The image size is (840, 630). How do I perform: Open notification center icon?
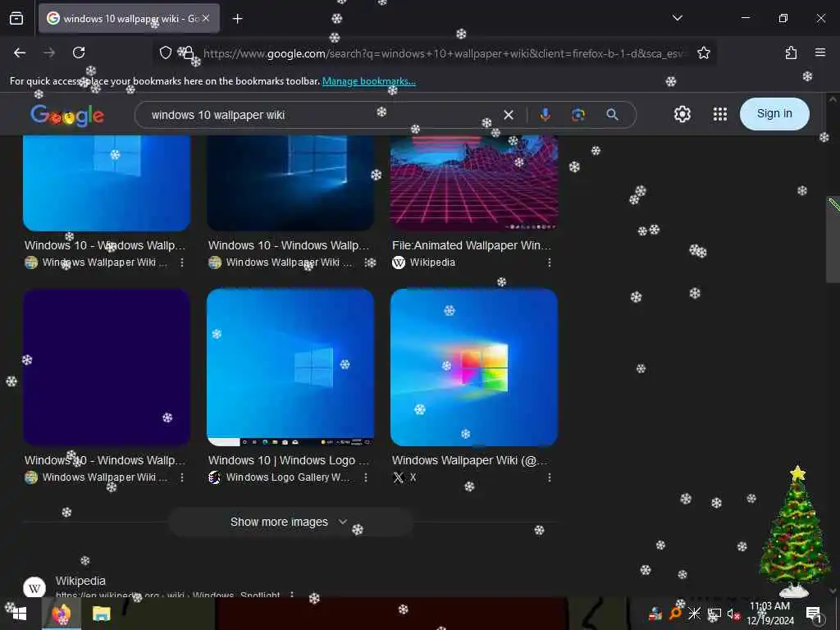tap(814, 614)
